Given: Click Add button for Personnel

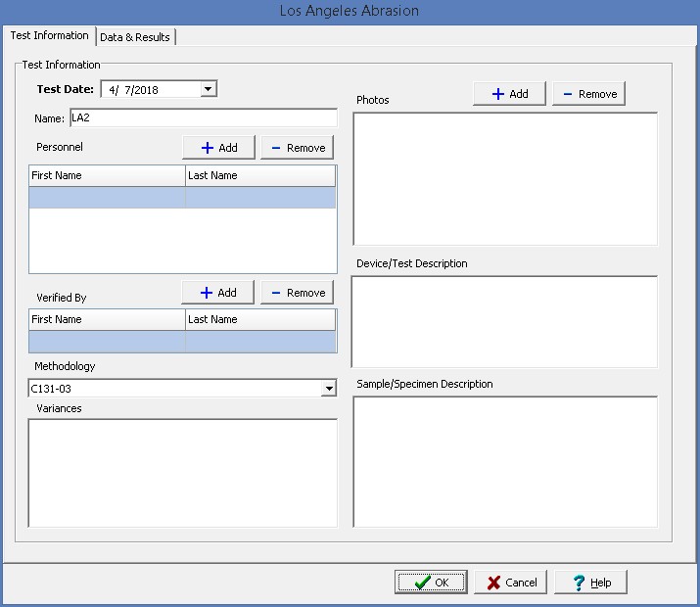Looking at the screenshot, I should pos(218,148).
